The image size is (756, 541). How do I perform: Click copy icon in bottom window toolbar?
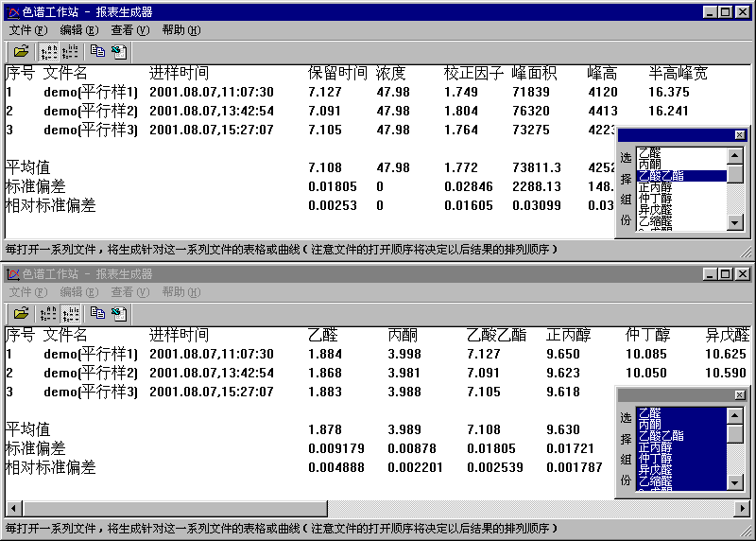tap(97, 314)
